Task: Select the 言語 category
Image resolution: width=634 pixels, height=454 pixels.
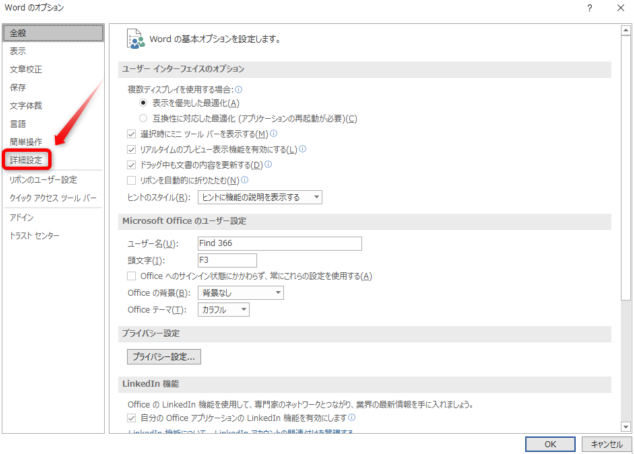Action: pyautogui.click(x=53, y=124)
